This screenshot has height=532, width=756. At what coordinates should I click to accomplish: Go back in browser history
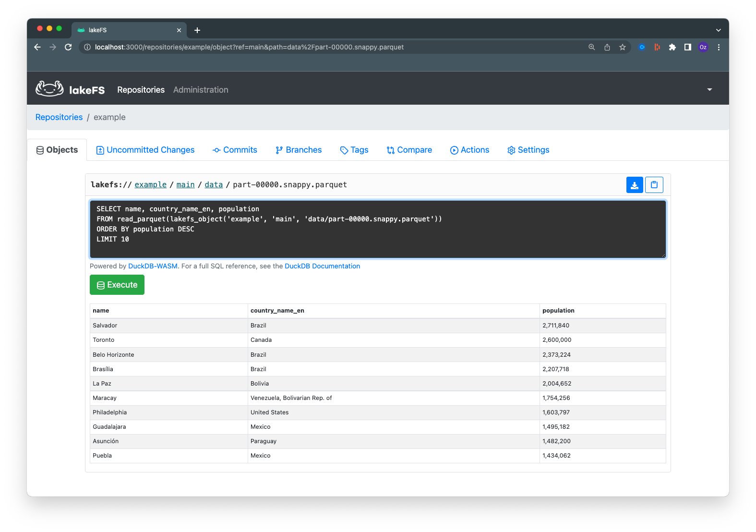point(37,47)
